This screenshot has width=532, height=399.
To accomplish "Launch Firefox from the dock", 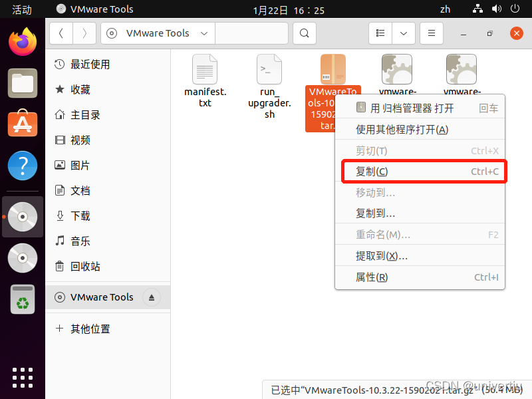I will (23, 42).
